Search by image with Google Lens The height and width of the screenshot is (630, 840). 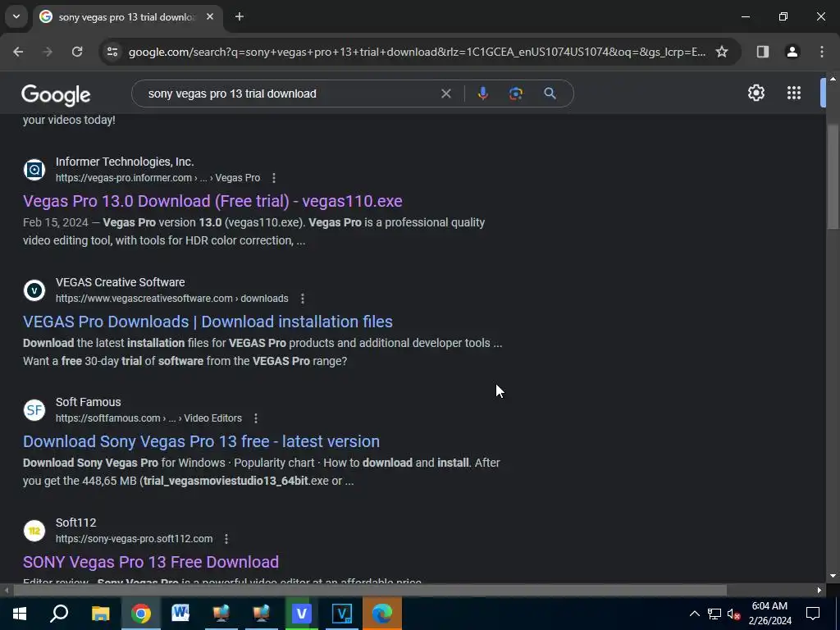[x=515, y=94]
